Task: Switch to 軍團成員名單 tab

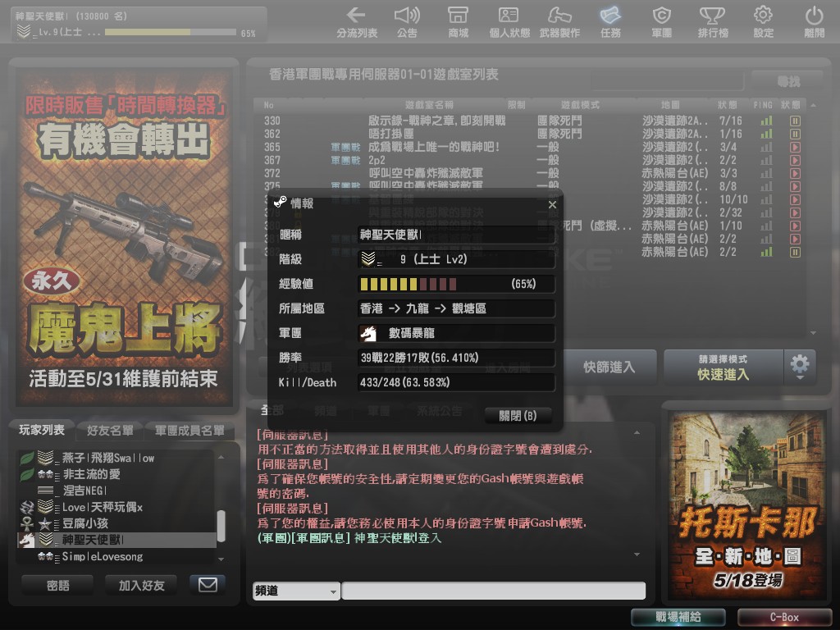Action: click(189, 430)
